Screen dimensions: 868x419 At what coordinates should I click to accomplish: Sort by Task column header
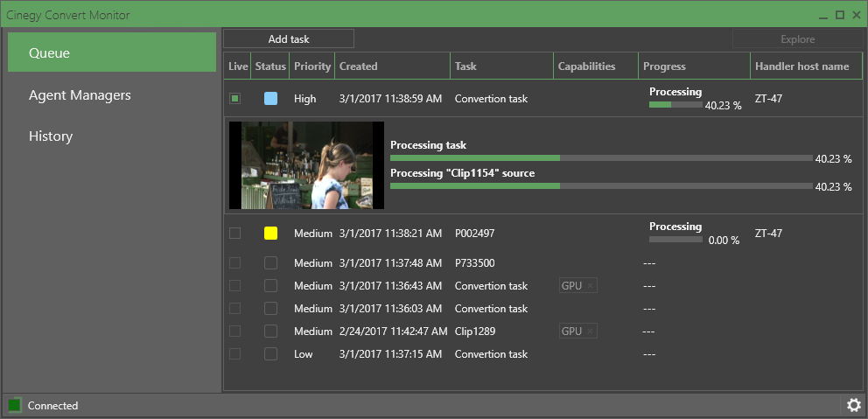pos(501,66)
